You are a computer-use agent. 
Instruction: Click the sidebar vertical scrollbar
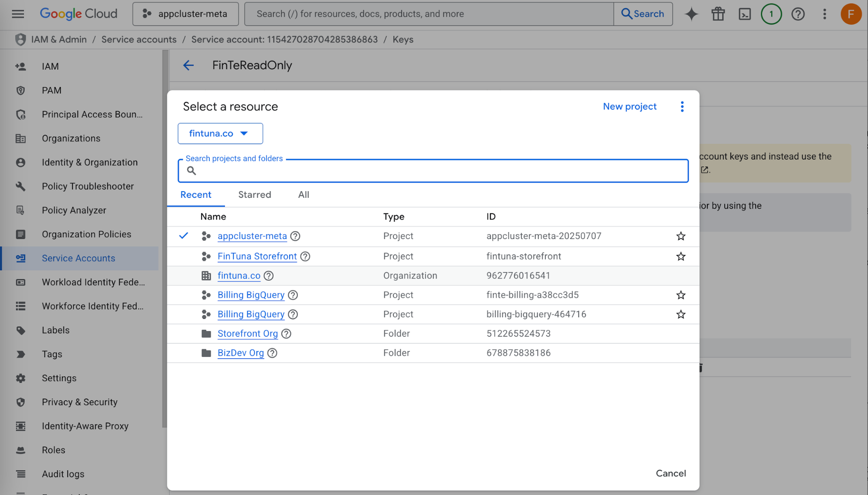pos(165,239)
